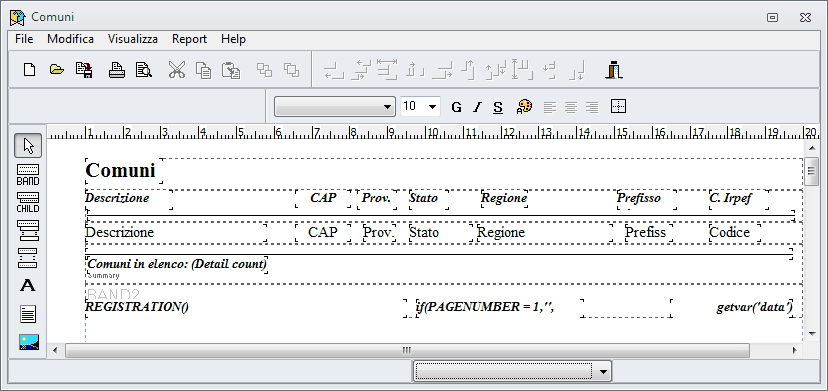The image size is (828, 391).
Task: Select the italic Regione header label
Action: [504, 199]
